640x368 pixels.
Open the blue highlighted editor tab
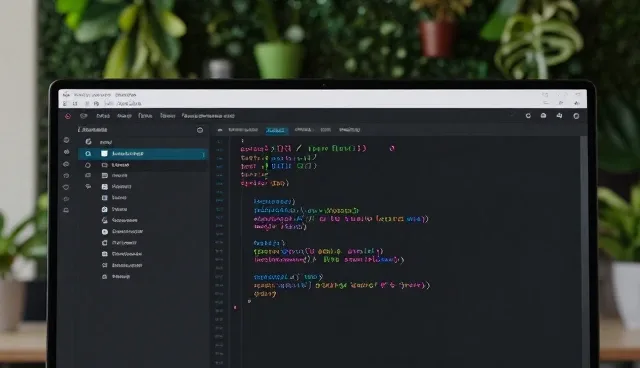[276, 130]
